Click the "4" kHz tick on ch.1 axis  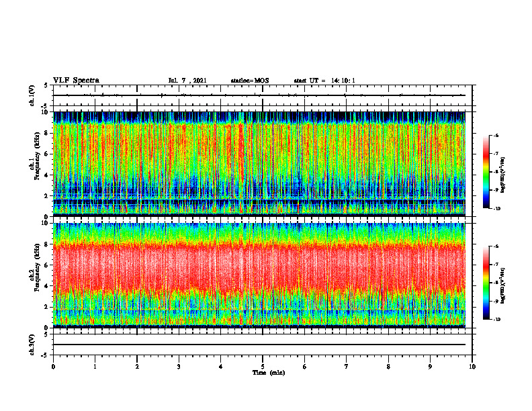pos(46,175)
